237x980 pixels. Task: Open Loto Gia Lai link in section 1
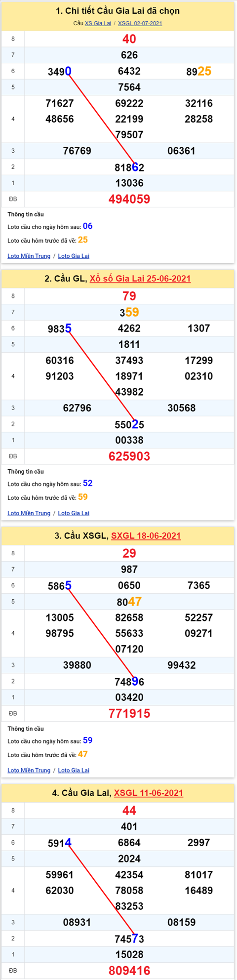pos(74,256)
